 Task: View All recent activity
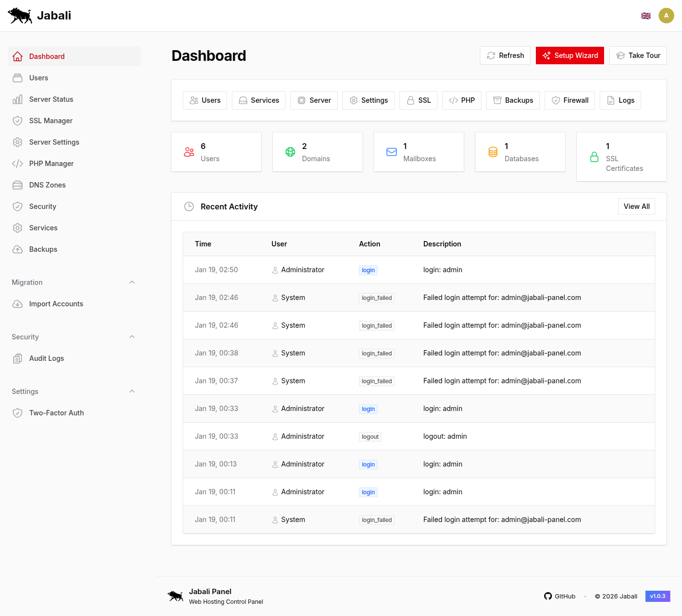click(x=636, y=206)
